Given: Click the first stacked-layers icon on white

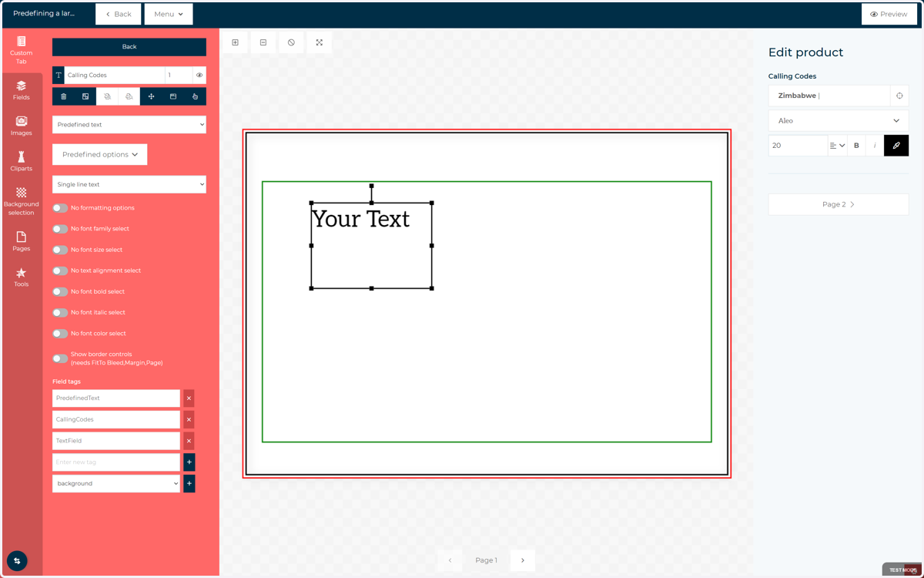Looking at the screenshot, I should tap(107, 96).
